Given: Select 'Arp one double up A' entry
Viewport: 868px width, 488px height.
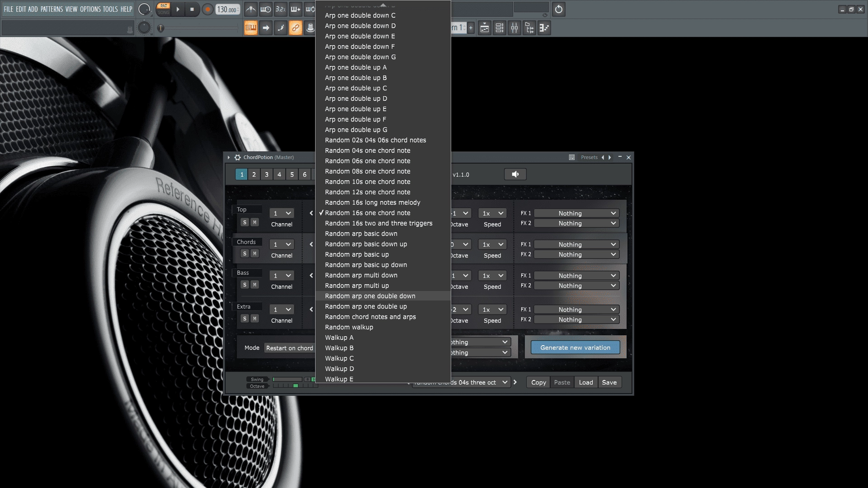Looking at the screenshot, I should [x=383, y=67].
